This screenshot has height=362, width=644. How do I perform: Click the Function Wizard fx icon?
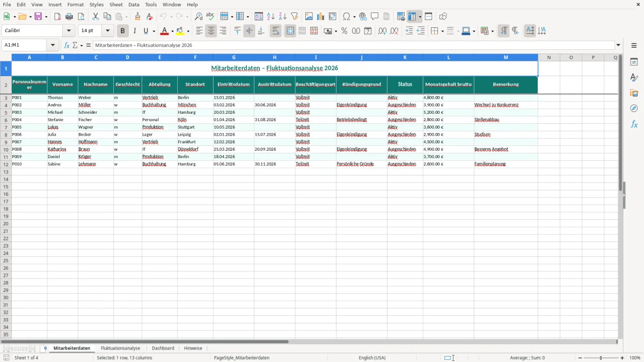click(x=67, y=46)
